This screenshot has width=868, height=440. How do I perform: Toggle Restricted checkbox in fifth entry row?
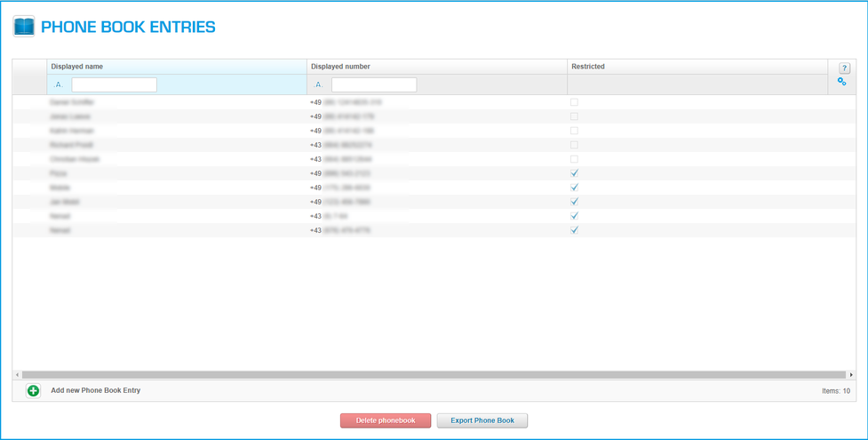point(574,159)
